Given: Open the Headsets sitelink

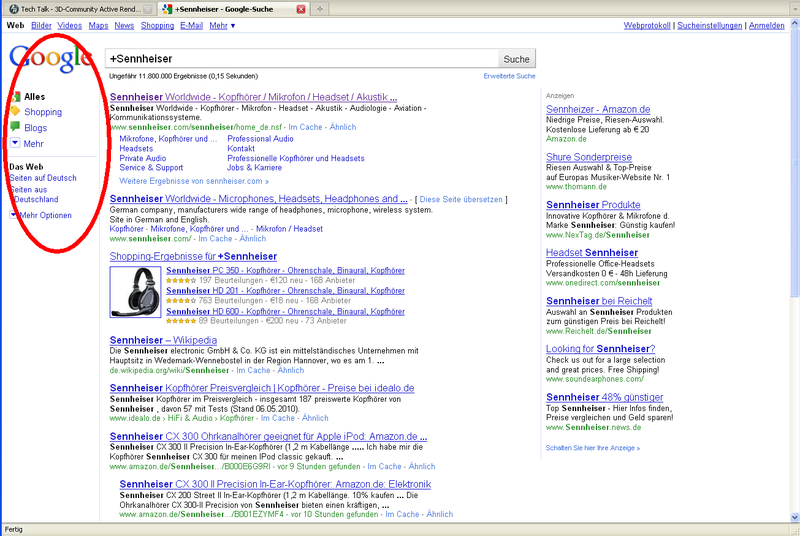Looking at the screenshot, I should [x=136, y=148].
